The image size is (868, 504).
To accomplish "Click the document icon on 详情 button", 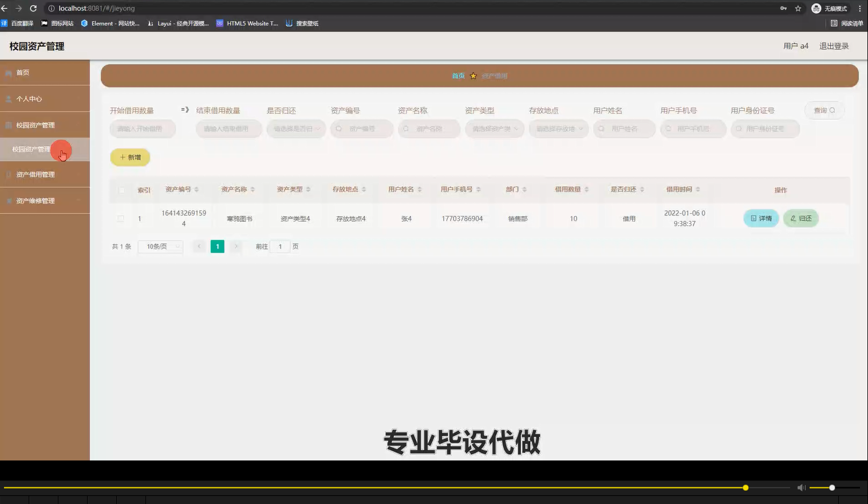I will [x=752, y=218].
